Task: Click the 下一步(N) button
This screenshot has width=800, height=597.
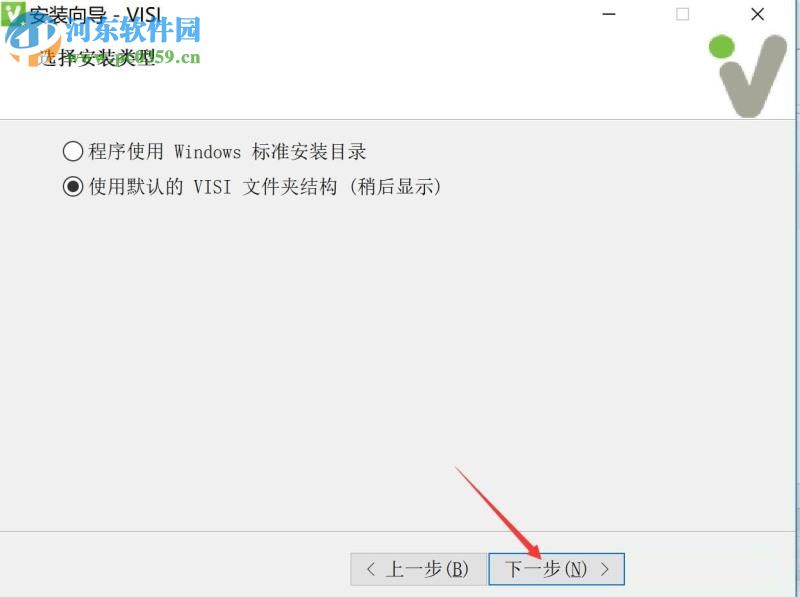Action: (x=556, y=568)
